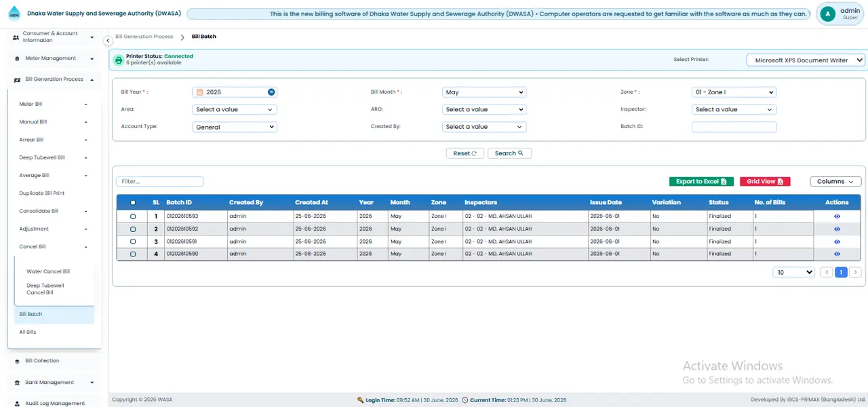The image size is (868, 407).
Task: Clear the Bill Year value with the X icon
Action: [x=271, y=92]
